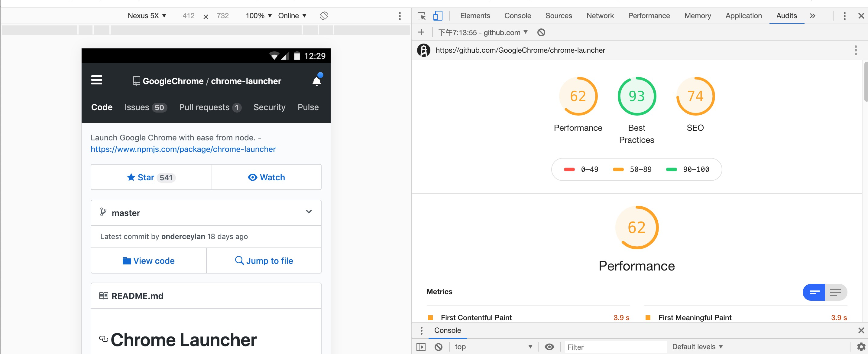Open Issues 50 tab
Viewport: 868px width, 354px height.
pyautogui.click(x=145, y=107)
